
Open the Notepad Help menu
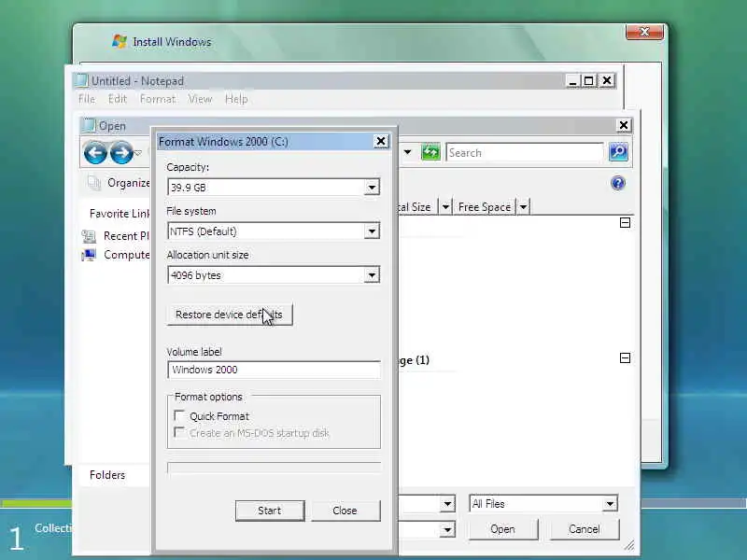pyautogui.click(x=236, y=99)
